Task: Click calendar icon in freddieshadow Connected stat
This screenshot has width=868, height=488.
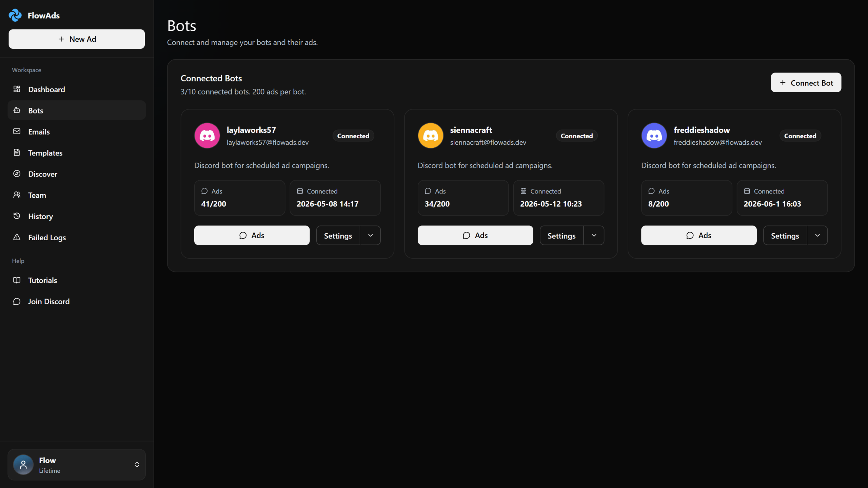Action: [x=747, y=191]
